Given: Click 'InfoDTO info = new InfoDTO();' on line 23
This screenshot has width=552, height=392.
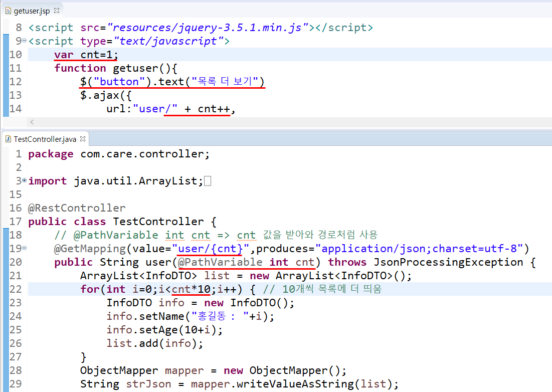Looking at the screenshot, I should click(x=200, y=303).
